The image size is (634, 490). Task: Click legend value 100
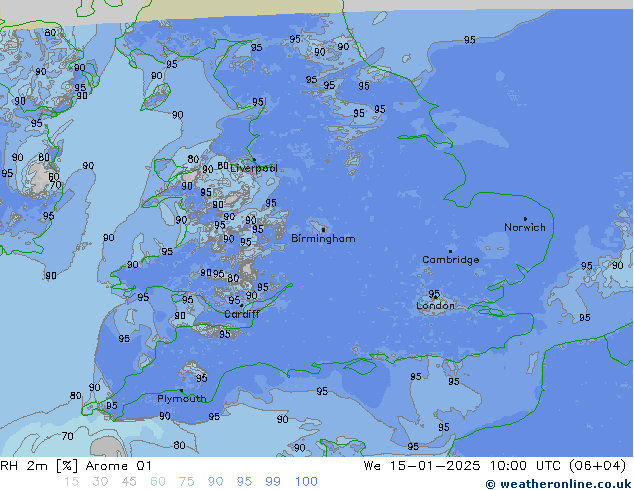[x=306, y=482]
